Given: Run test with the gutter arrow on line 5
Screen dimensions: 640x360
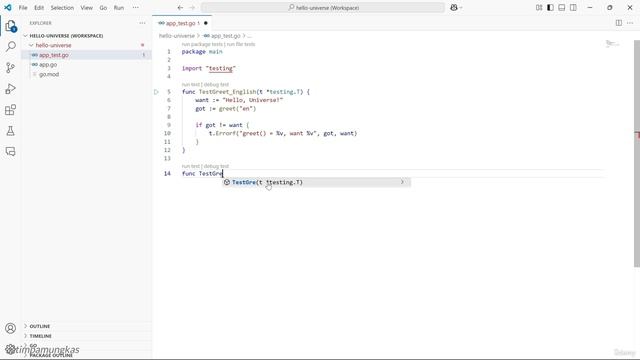Looking at the screenshot, I should (156, 92).
